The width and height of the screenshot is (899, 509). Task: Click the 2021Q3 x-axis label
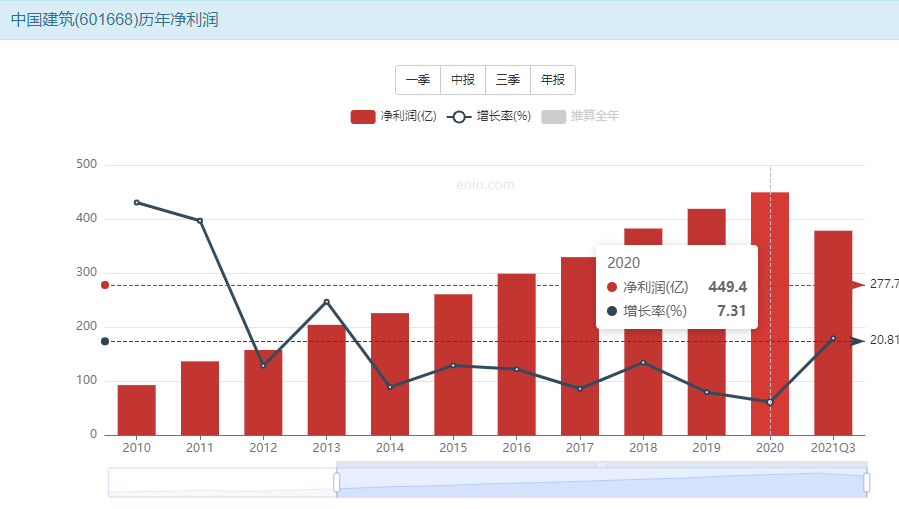click(833, 448)
